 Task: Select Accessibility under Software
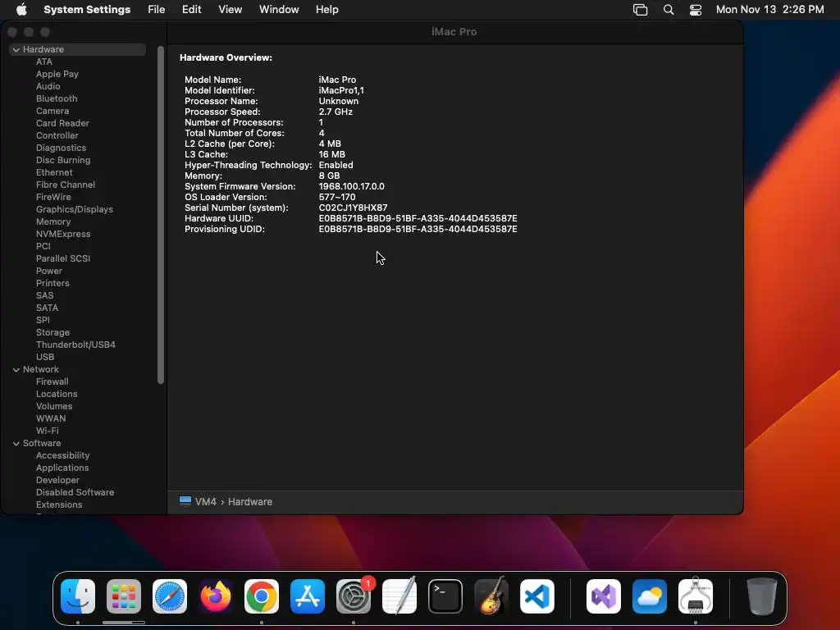[x=62, y=456]
